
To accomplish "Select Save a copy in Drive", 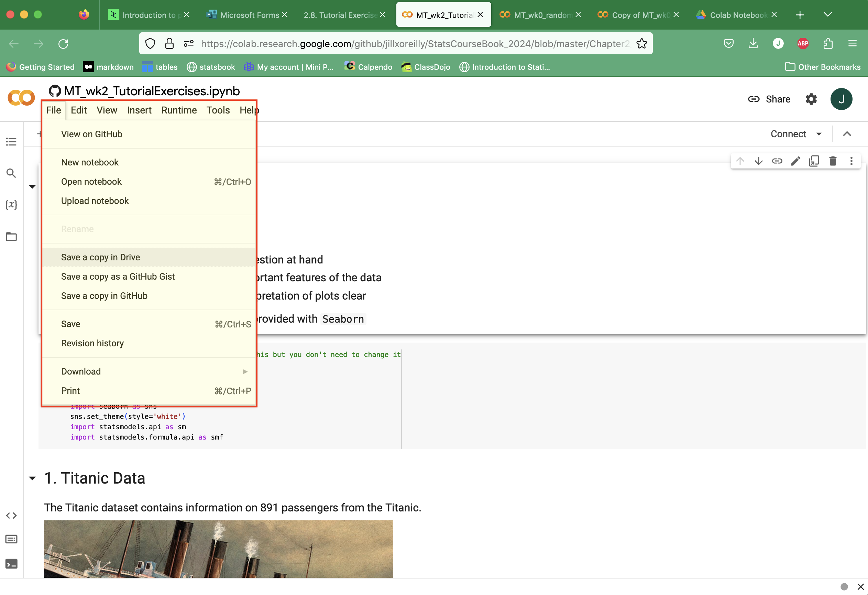I will coord(100,257).
